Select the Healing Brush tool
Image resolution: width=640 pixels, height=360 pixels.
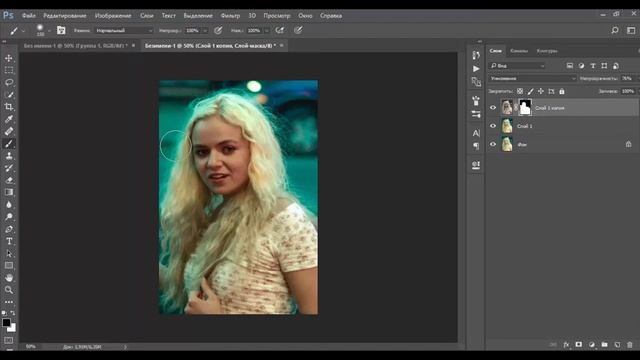point(9,131)
